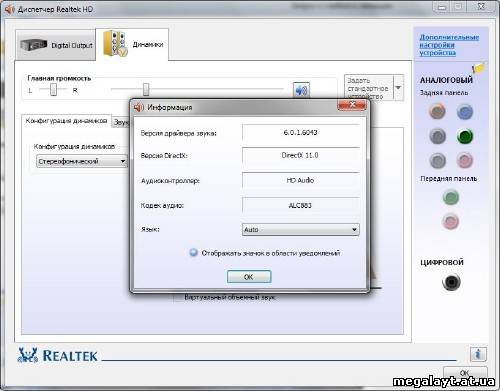Click the DirectX 11.0 version field
The image size is (500, 391).
click(300, 155)
